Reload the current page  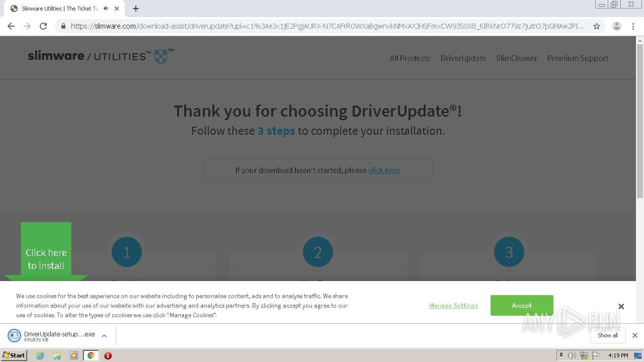[43, 26]
